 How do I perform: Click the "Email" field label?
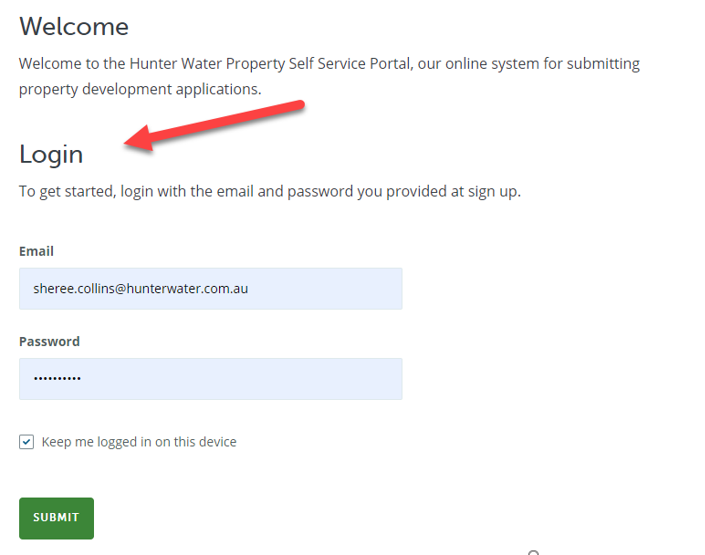(x=36, y=251)
